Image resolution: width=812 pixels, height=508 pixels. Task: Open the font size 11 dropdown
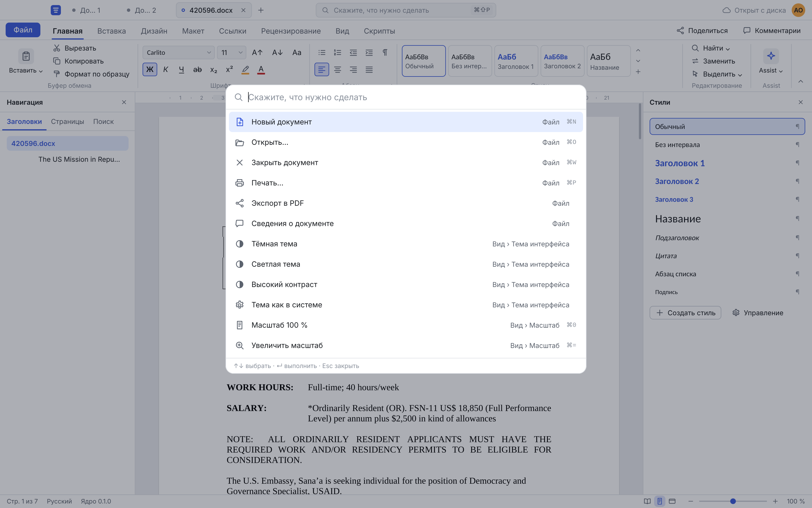231,52
